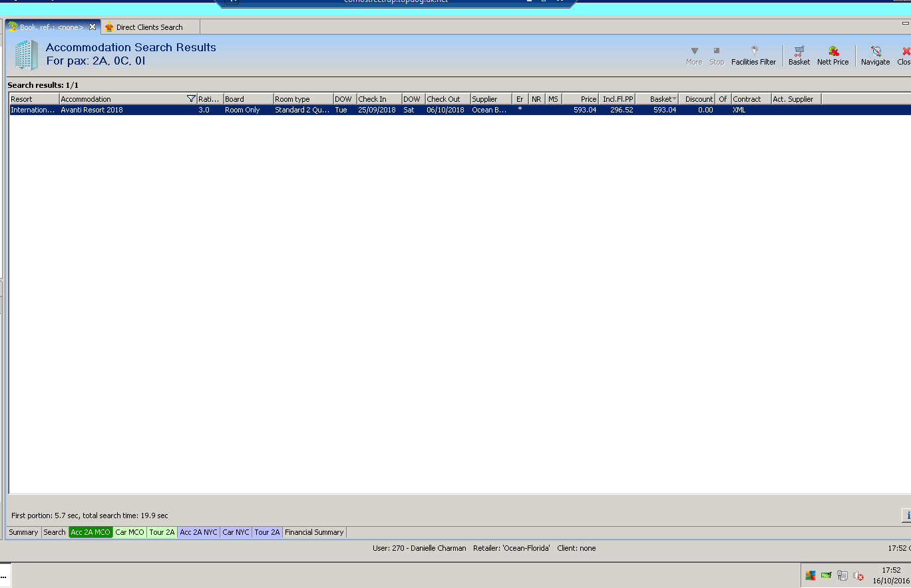
Task: Sort by Discount column header
Action: pyautogui.click(x=697, y=99)
